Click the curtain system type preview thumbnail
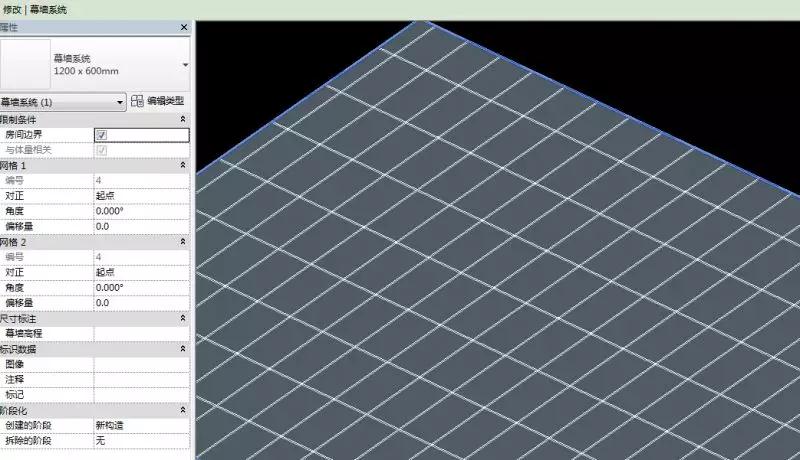 pyautogui.click(x=25, y=64)
